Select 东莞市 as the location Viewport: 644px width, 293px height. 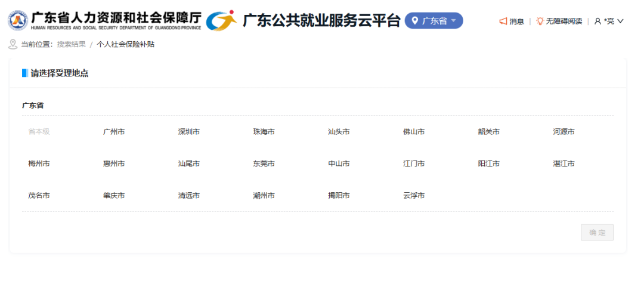pos(264,164)
